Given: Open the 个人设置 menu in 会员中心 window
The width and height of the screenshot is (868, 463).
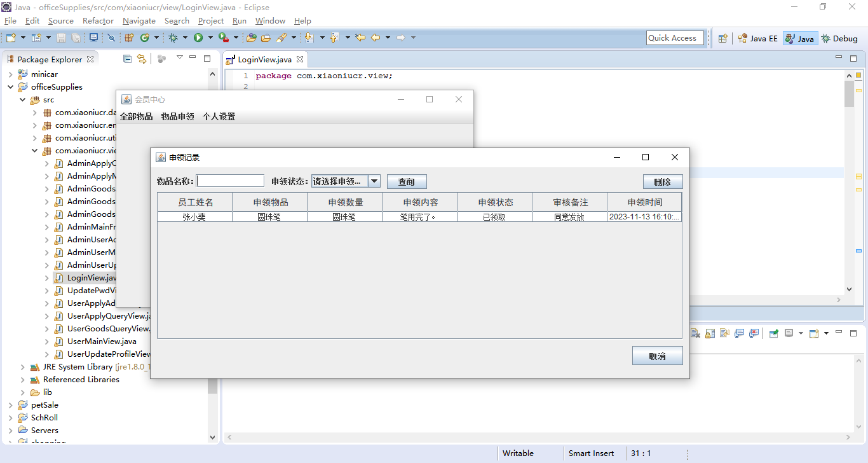Looking at the screenshot, I should tap(219, 116).
